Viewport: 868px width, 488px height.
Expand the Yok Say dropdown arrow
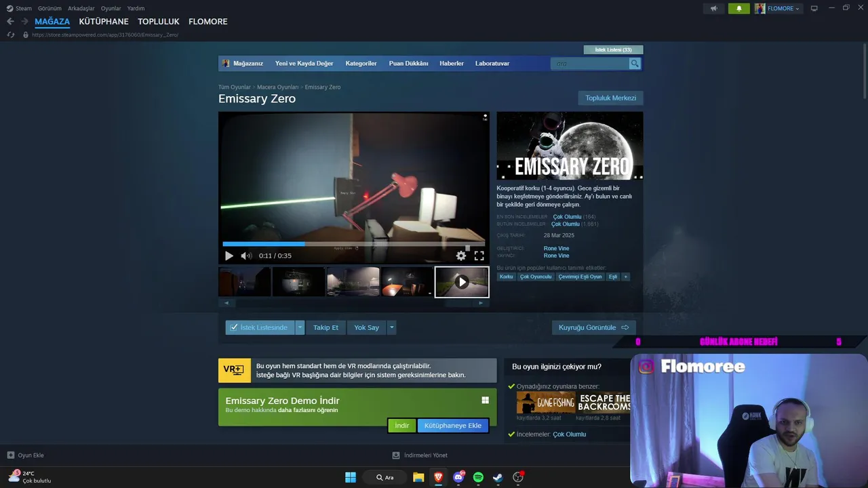click(391, 327)
